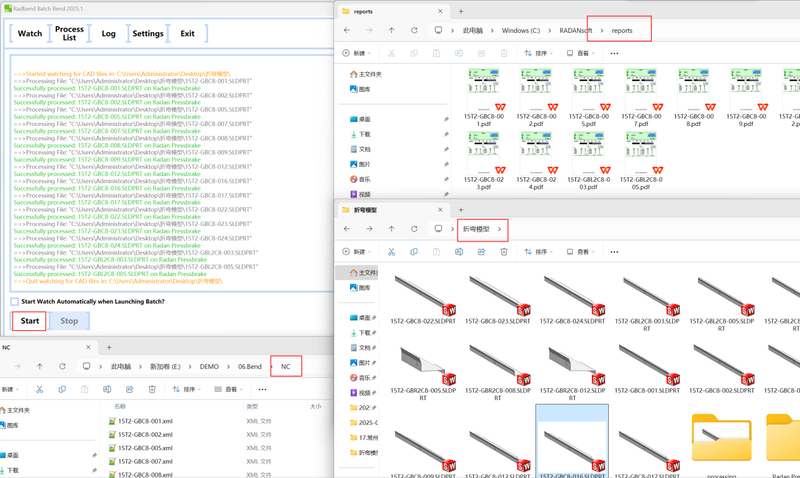Enable Start Watch Automatically checkbox
Viewport: 800px width, 478px height.
coord(15,301)
